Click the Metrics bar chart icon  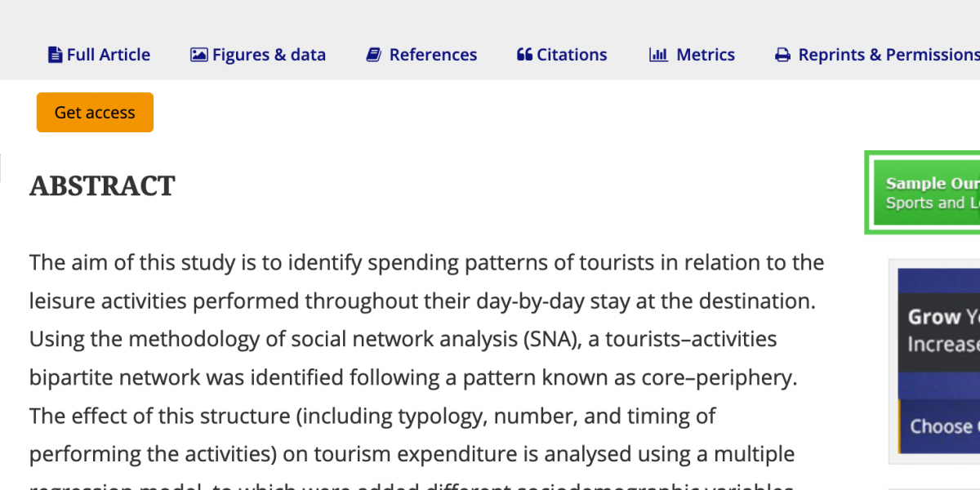click(658, 55)
